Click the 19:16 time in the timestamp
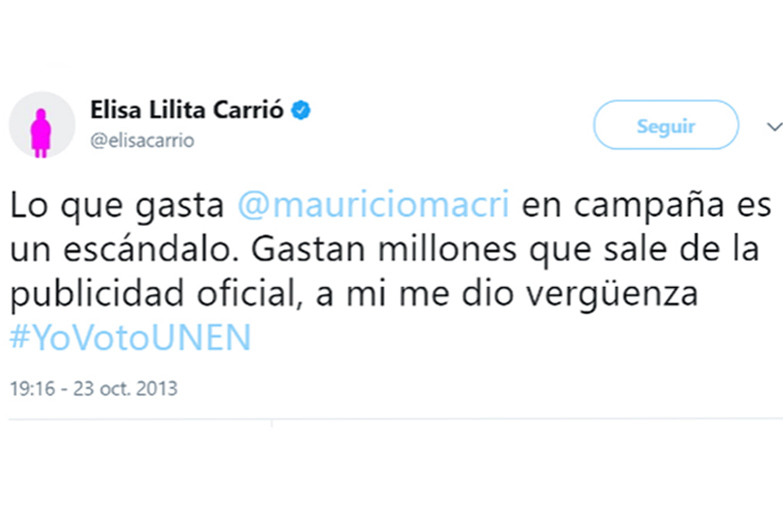The height and width of the screenshot is (522, 783). [30, 388]
